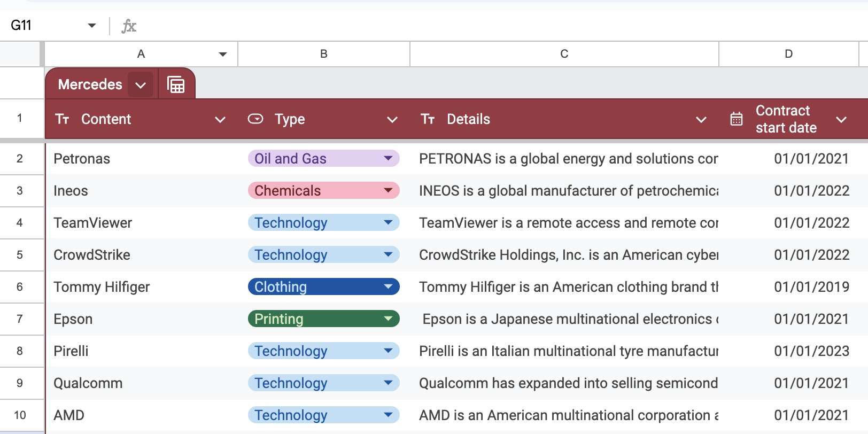Viewport: 868px width, 434px height.
Task: Select the Qualcomm semiconductor details cell
Action: 564,383
